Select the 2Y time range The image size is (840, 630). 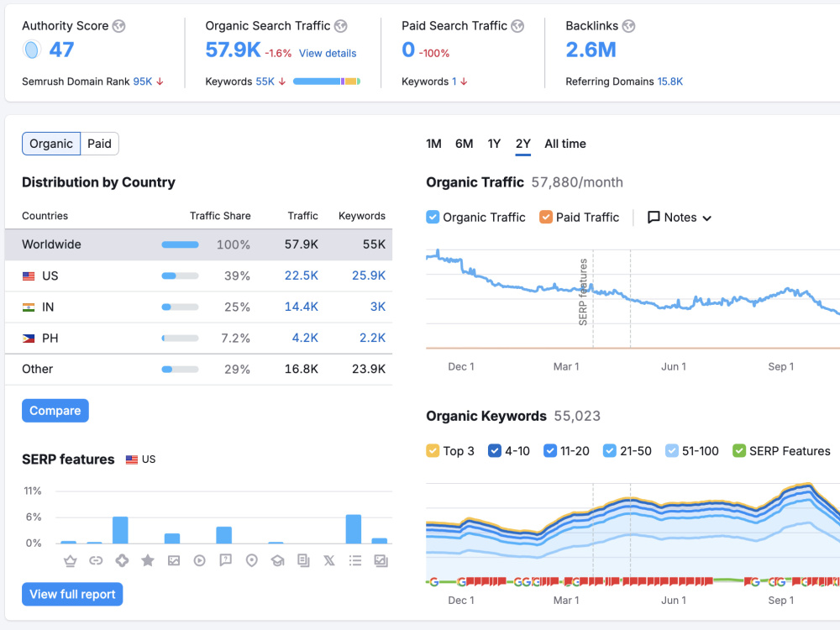coord(522,144)
